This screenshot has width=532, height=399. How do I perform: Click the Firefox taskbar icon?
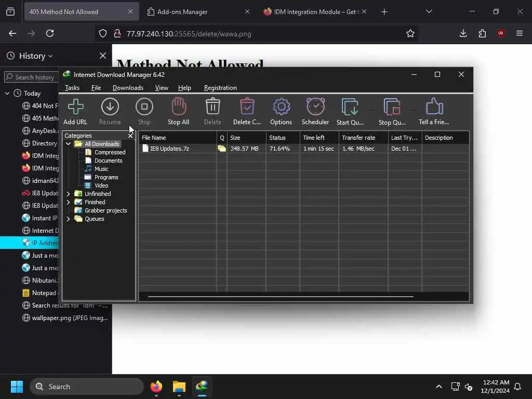(x=156, y=387)
